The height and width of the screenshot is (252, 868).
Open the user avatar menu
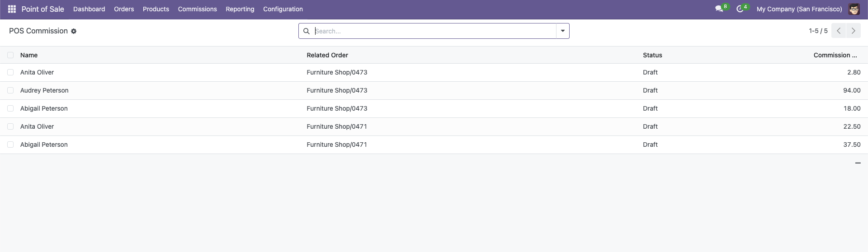pyautogui.click(x=854, y=9)
